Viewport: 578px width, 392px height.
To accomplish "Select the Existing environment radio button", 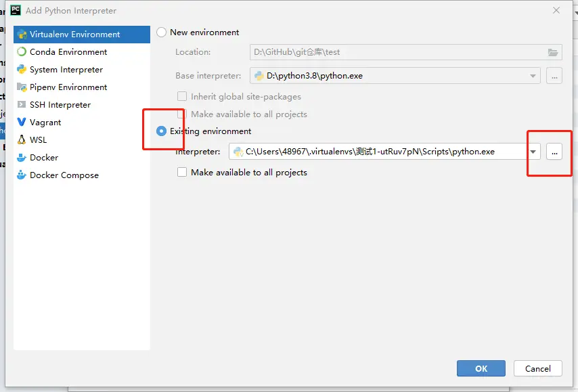I will [x=162, y=131].
